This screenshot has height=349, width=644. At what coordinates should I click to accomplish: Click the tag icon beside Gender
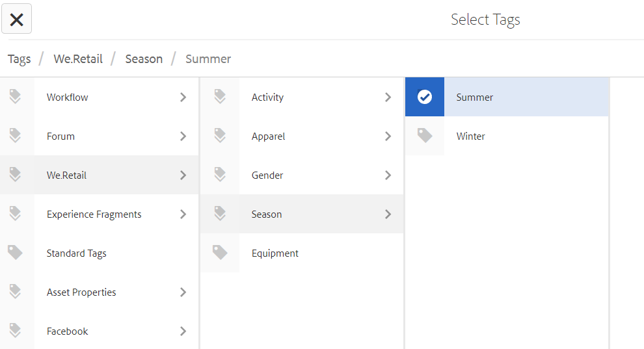click(x=220, y=175)
